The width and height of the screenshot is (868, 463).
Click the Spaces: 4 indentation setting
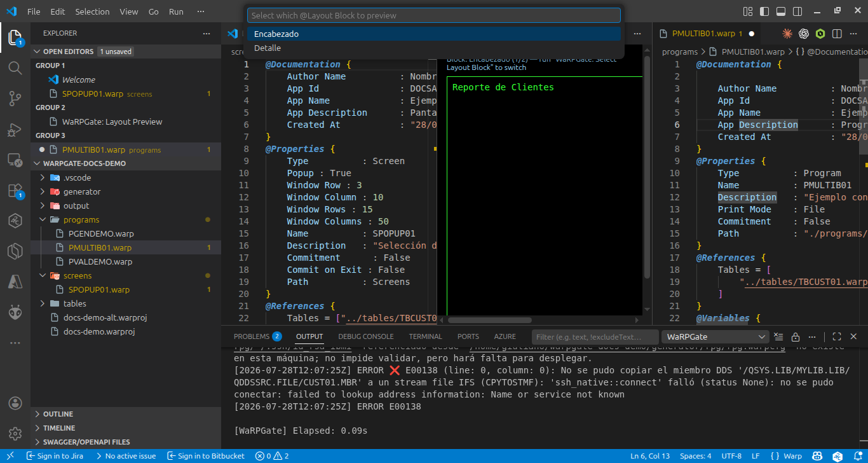[696, 456]
